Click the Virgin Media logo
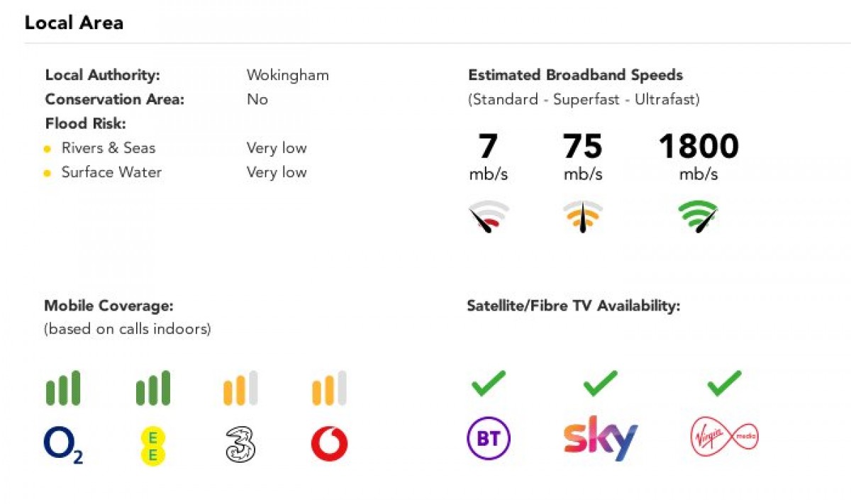The height and width of the screenshot is (504, 851). (725, 437)
